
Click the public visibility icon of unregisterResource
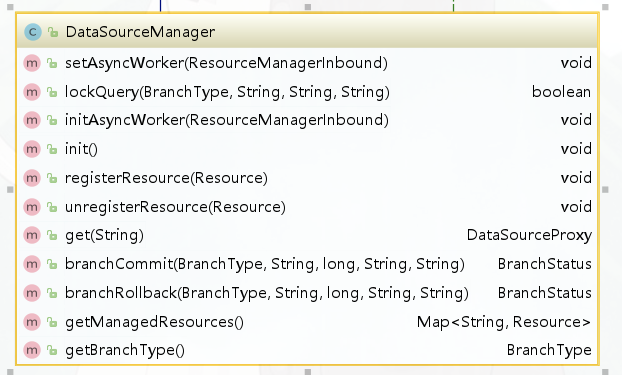52,207
